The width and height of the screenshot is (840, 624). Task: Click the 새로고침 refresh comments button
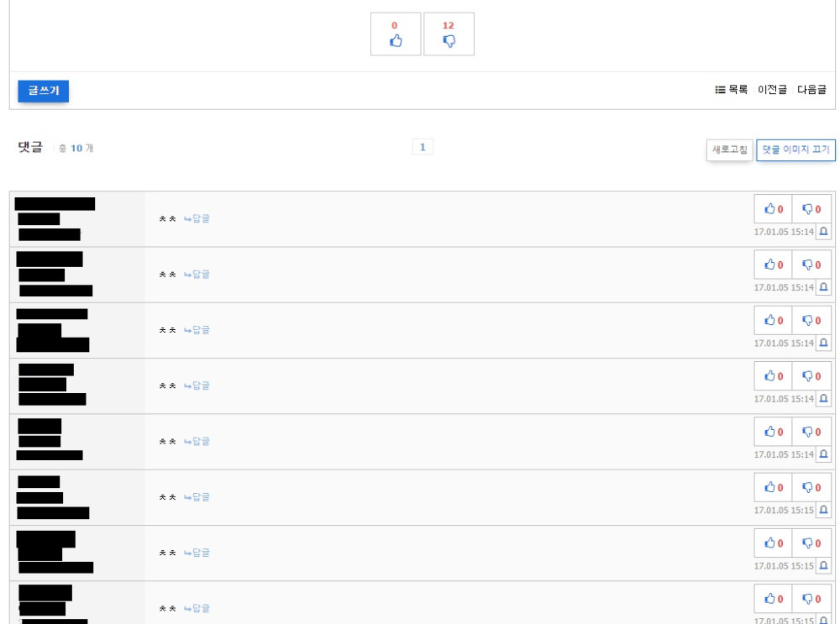(730, 149)
